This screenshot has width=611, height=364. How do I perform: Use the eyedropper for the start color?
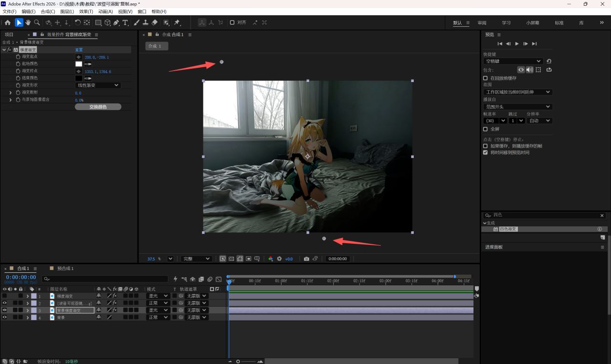coord(88,64)
